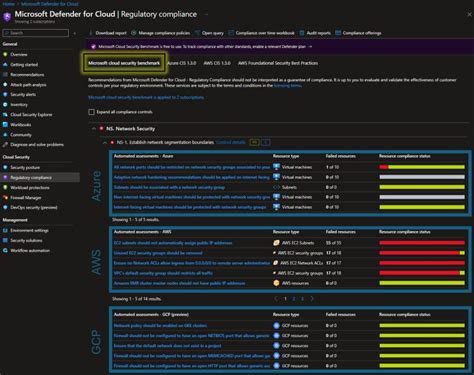Collapse the NS-1 network segmentation control
This screenshot has height=375, width=474.
(x=105, y=142)
